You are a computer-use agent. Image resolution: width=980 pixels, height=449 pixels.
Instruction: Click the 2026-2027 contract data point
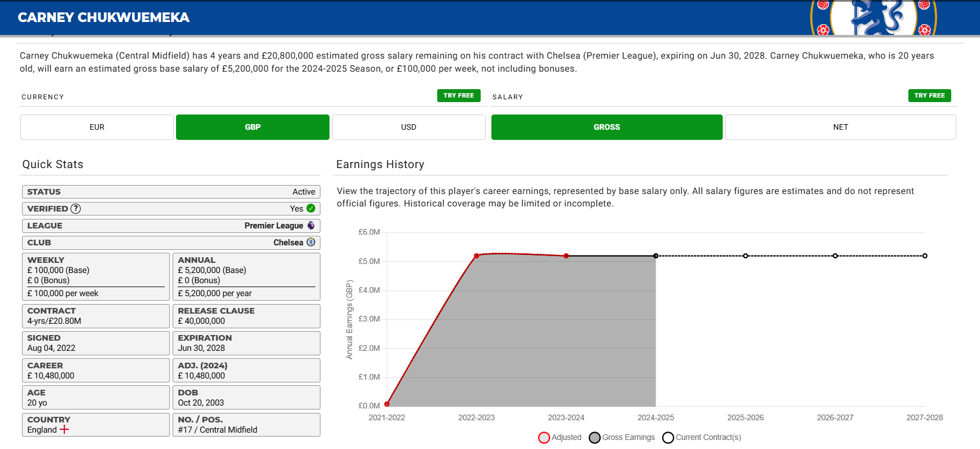[x=836, y=256]
